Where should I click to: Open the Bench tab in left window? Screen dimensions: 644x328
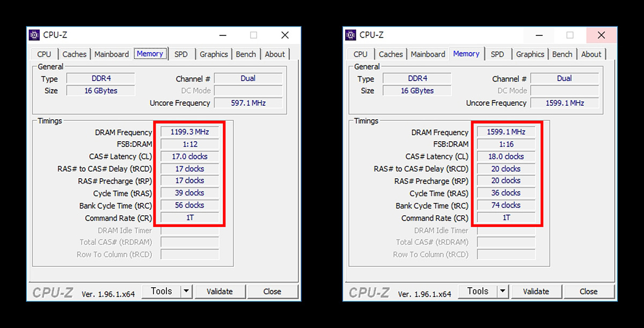tap(246, 54)
